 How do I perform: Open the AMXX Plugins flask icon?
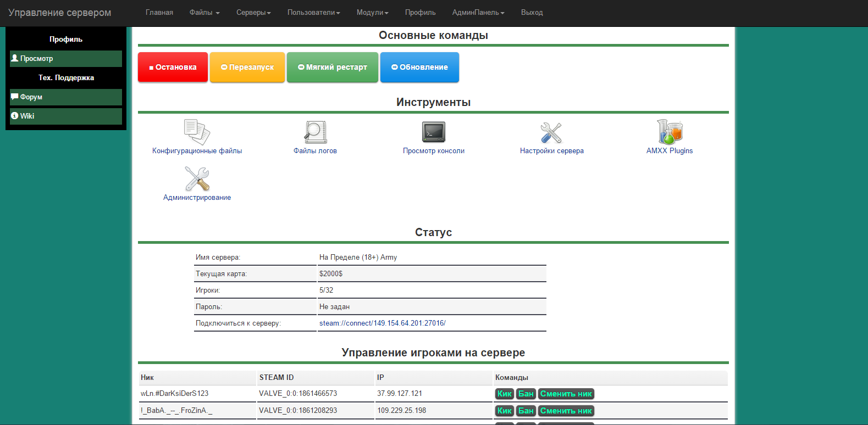[x=669, y=132]
